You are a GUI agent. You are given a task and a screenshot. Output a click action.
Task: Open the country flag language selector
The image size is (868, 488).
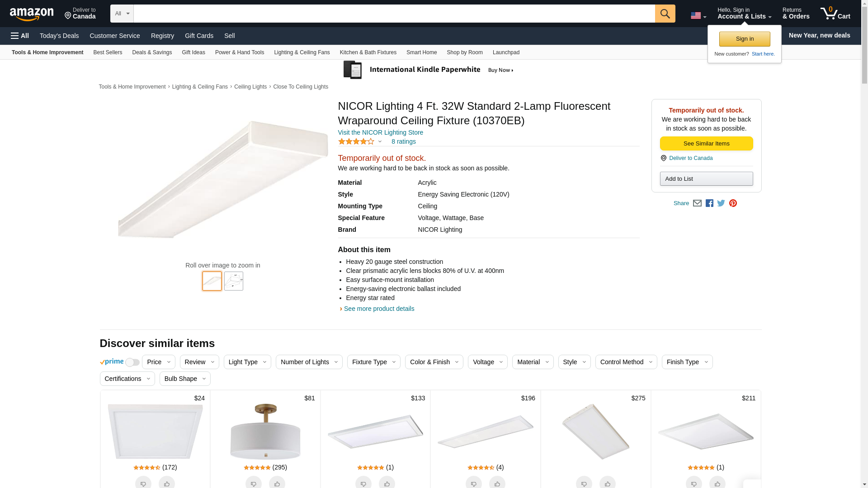tap(698, 16)
